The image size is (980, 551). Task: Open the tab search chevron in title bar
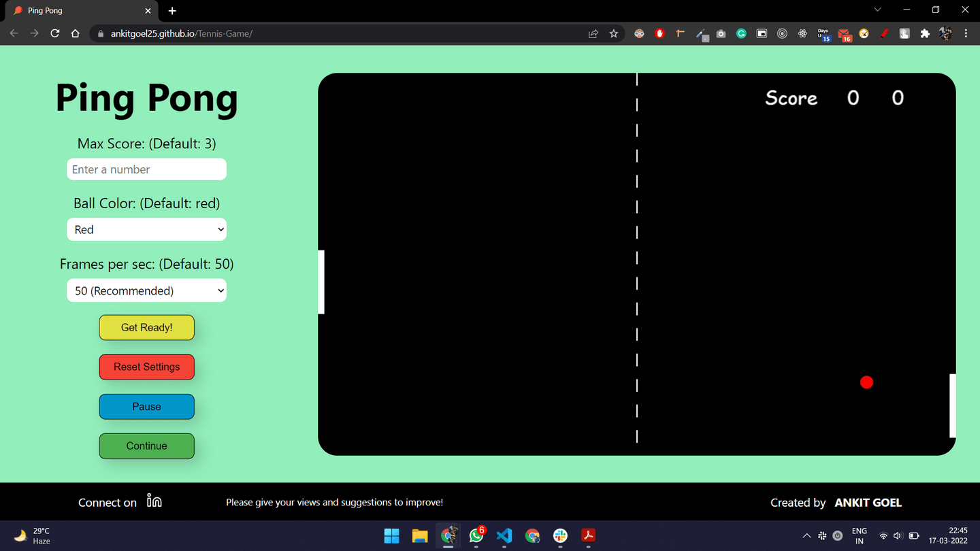coord(877,10)
